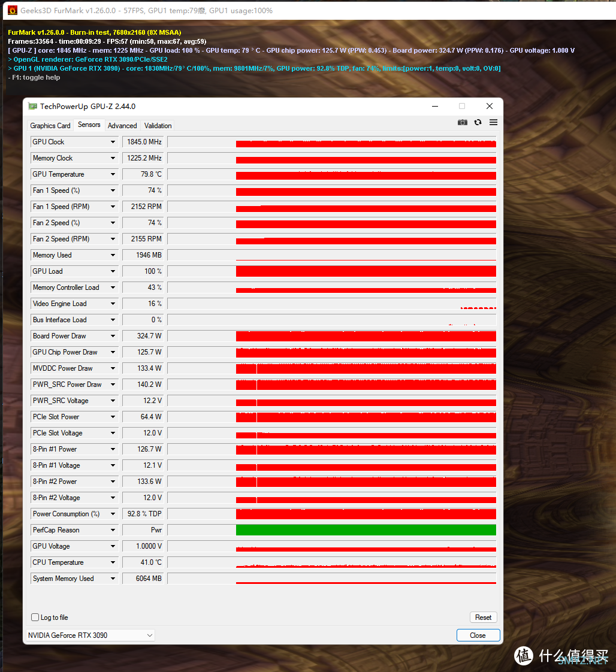616x672 pixels.
Task: Expand the PCIe Slot Voltage dropdown
Action: 113,433
